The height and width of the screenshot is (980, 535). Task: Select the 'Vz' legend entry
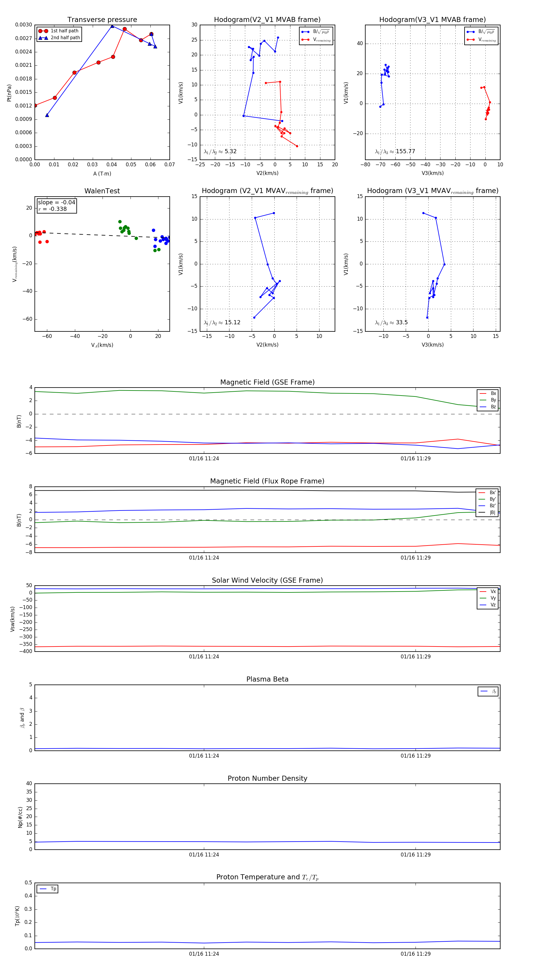coord(488,605)
